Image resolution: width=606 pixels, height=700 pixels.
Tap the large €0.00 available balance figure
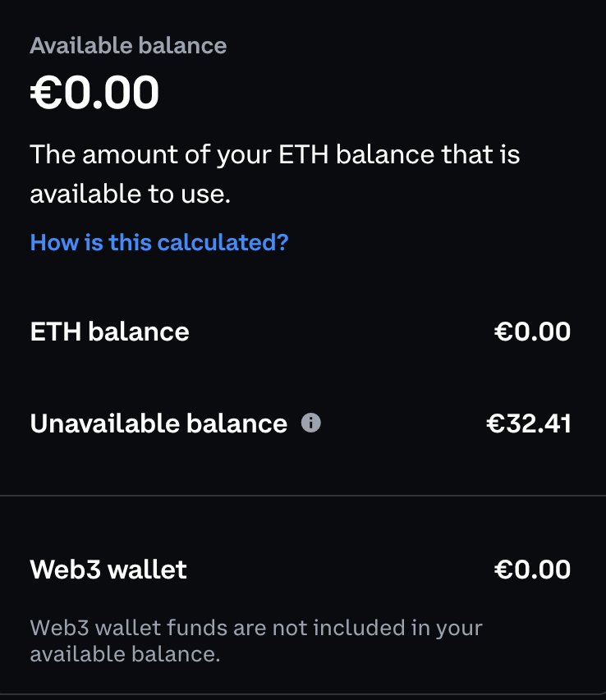(95, 94)
